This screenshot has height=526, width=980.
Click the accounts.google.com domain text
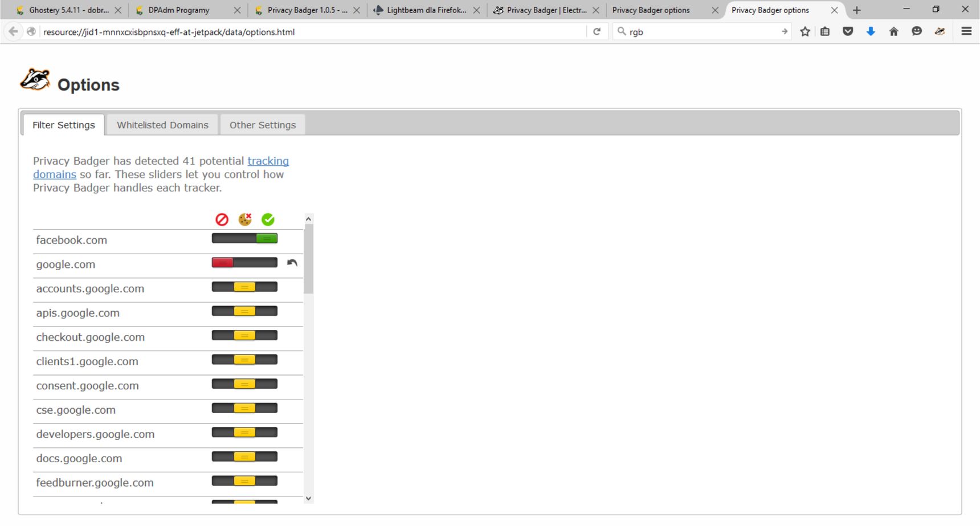coord(90,289)
